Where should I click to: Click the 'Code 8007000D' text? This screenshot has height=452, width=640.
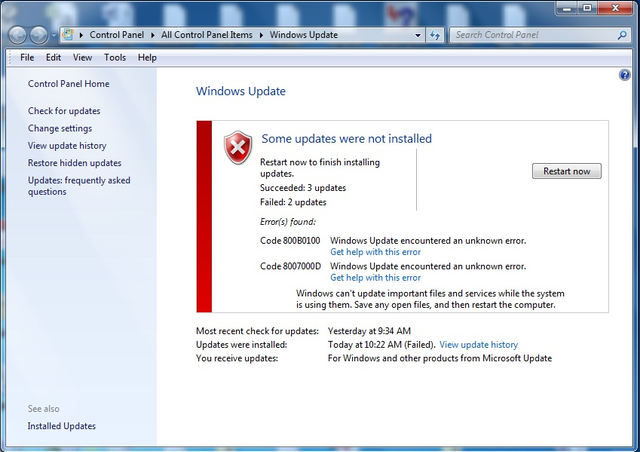click(291, 266)
